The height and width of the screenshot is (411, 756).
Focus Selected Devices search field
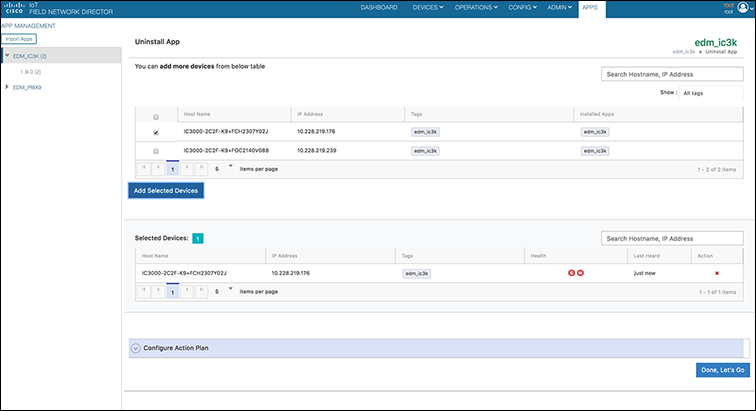coord(672,238)
